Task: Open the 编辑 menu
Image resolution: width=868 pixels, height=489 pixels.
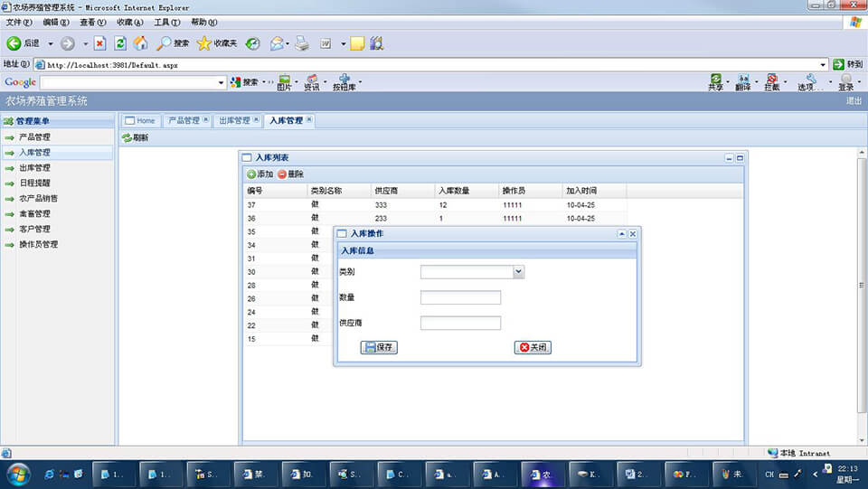Action: [x=56, y=22]
